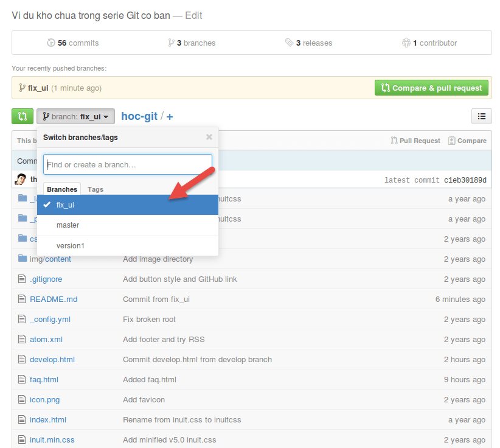Click the Pull Request icon in branch bar

point(394,141)
